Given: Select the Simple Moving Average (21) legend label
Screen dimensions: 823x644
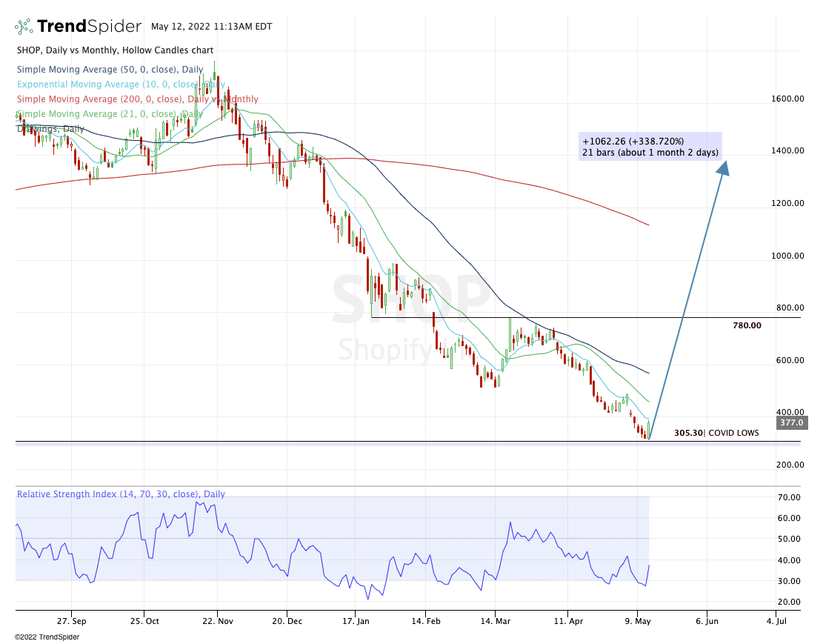Looking at the screenshot, I should coord(110,113).
